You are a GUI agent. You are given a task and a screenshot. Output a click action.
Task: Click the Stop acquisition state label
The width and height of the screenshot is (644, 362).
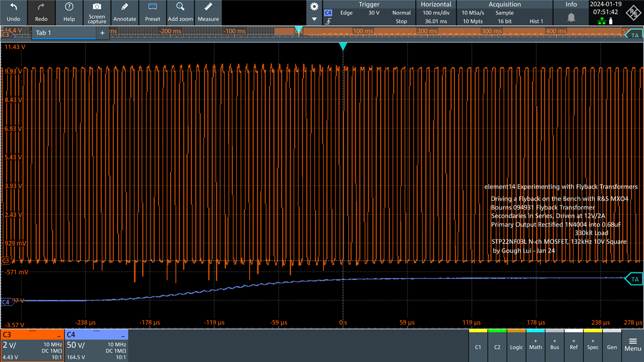pyautogui.click(x=401, y=22)
